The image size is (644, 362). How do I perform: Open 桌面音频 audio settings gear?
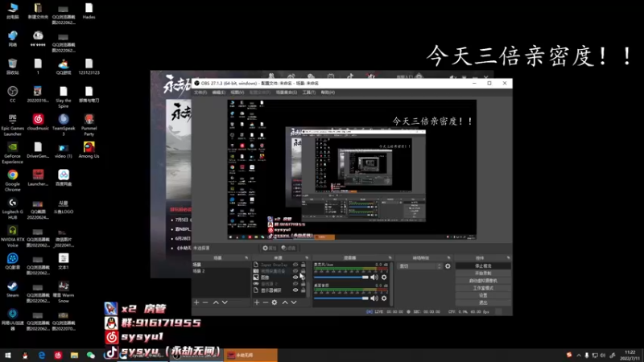click(x=384, y=298)
